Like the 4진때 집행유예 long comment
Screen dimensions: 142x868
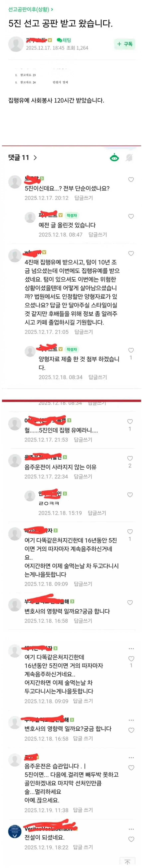[x=131, y=253]
